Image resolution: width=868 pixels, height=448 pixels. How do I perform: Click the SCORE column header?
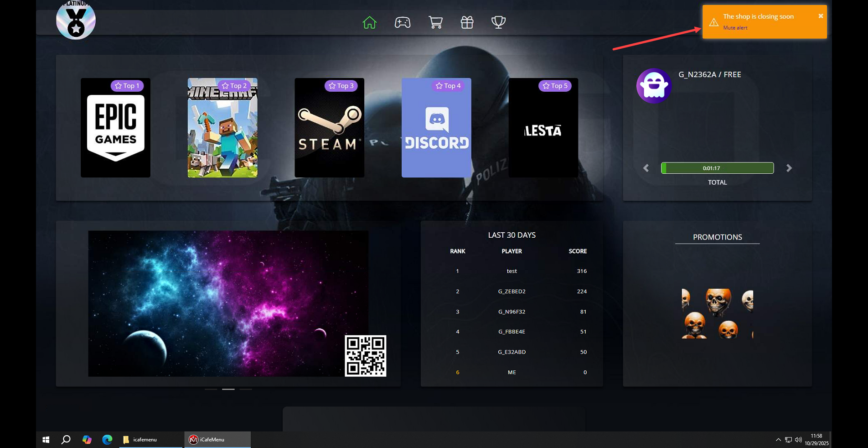point(578,251)
